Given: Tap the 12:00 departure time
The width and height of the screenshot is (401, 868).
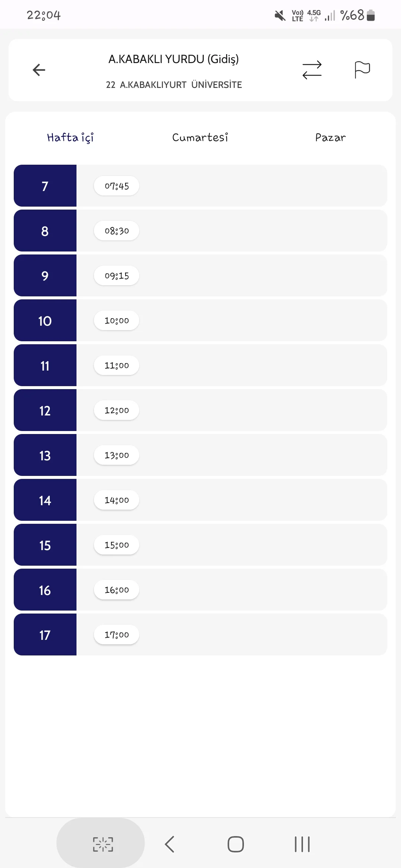Looking at the screenshot, I should 117,410.
